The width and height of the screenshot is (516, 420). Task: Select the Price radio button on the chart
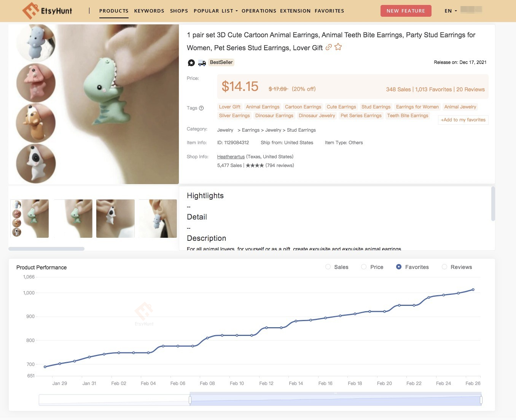364,267
